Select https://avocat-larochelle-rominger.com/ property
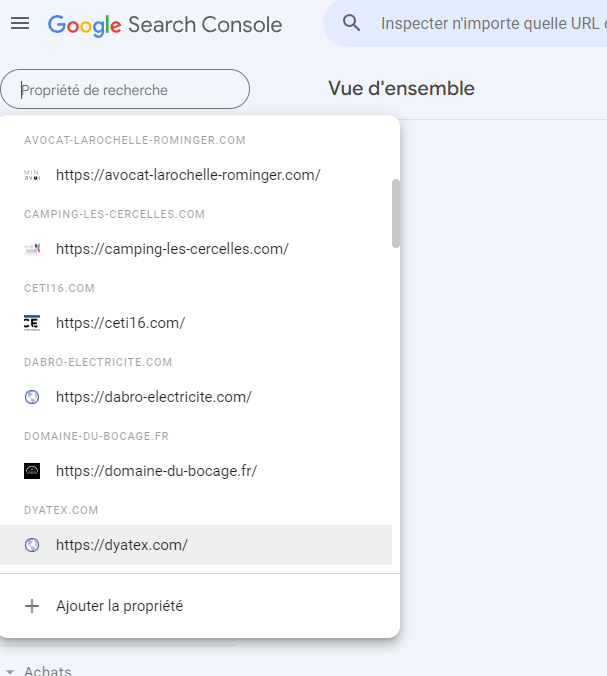Viewport: 607px width, 676px height. 188,175
